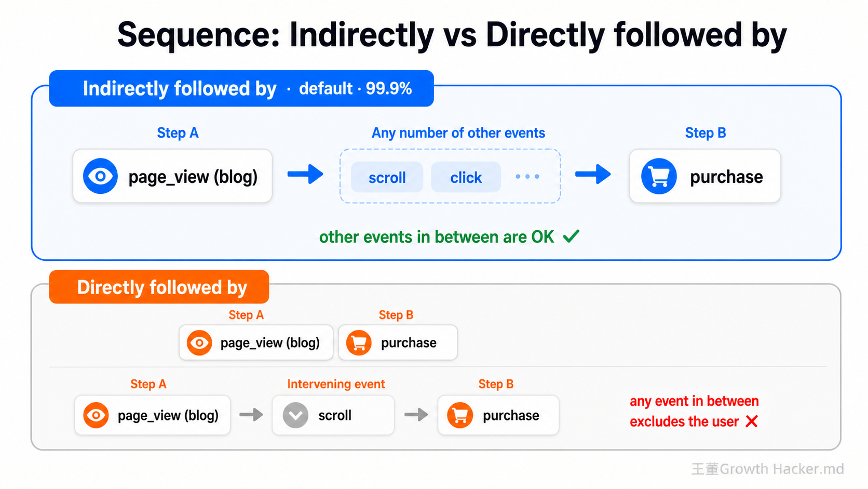Click the blue arrow after page_view (blog)
Image resolution: width=868 pixels, height=489 pixels.
pyautogui.click(x=305, y=174)
